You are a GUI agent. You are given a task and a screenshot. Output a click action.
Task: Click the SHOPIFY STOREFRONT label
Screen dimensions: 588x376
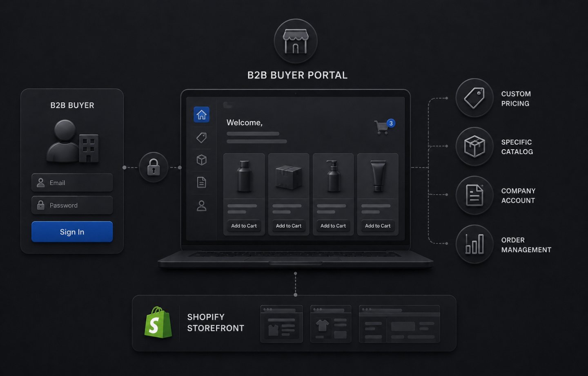(x=216, y=322)
